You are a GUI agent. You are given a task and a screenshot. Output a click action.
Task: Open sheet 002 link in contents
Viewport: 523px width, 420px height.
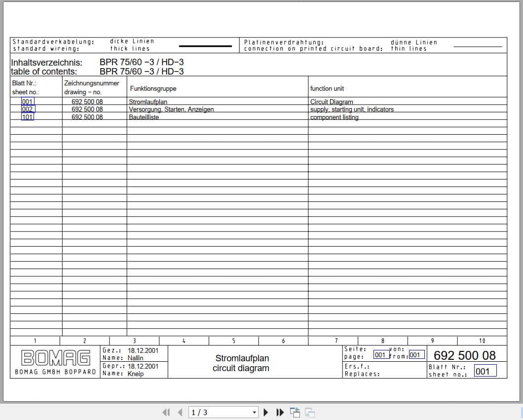(x=28, y=109)
